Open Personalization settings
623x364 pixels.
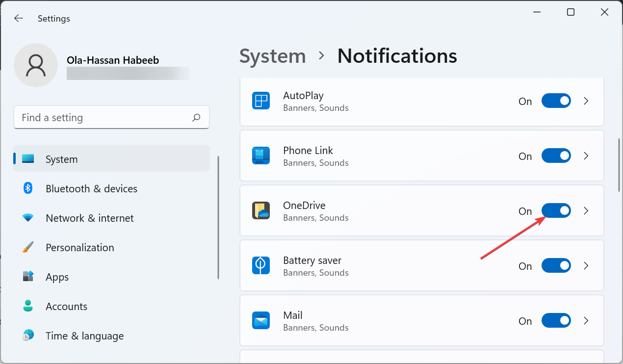(111, 247)
